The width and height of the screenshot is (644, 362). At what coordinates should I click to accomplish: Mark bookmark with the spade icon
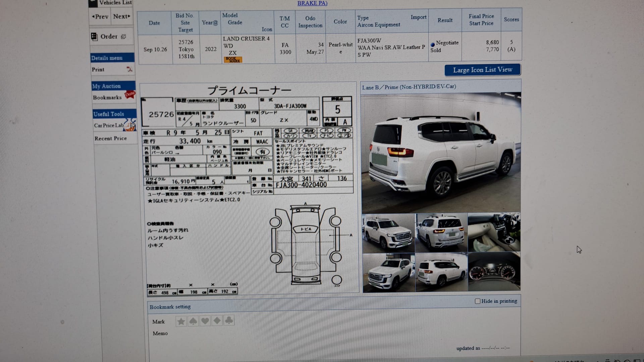tap(193, 321)
